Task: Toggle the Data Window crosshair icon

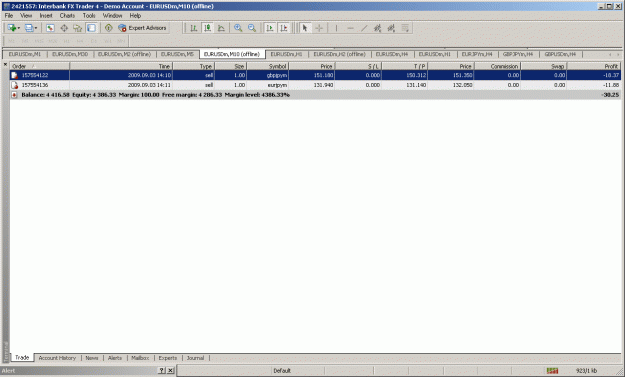Action: (64, 28)
